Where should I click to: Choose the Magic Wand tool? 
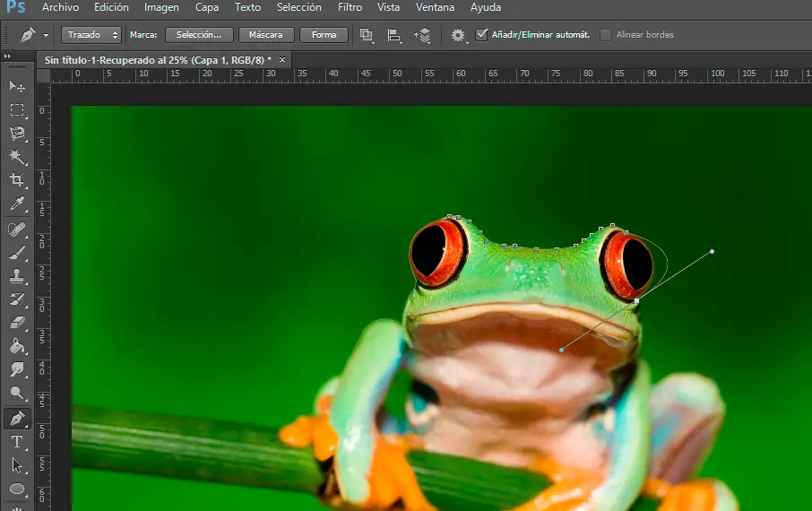point(16,157)
